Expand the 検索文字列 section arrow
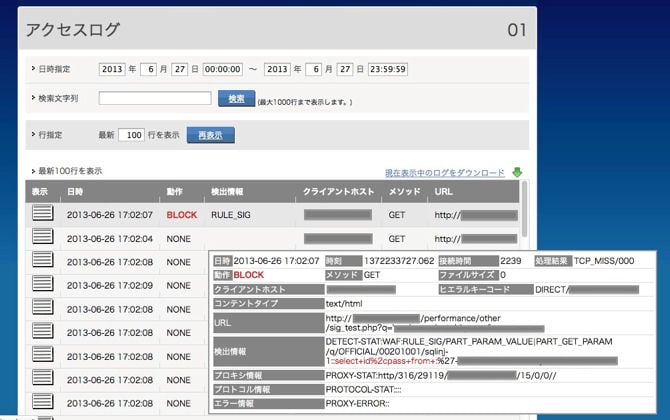 click(33, 98)
